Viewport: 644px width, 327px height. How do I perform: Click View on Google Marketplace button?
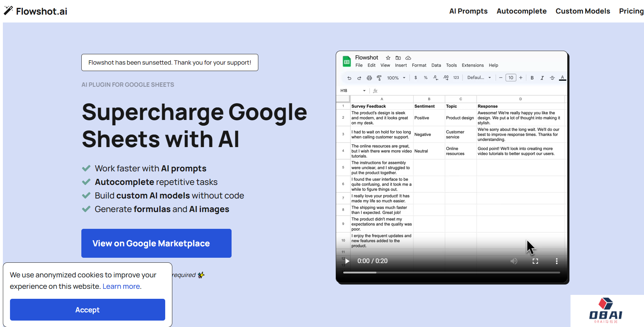pyautogui.click(x=156, y=243)
